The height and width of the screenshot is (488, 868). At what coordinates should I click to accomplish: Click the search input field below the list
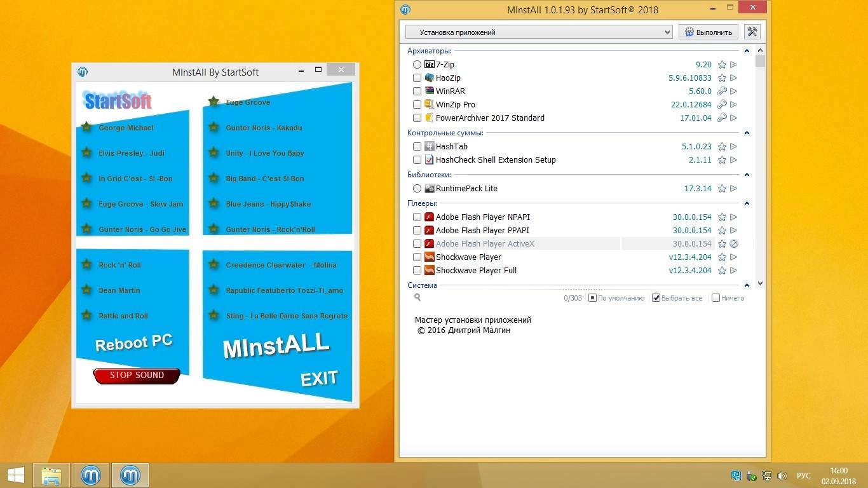(x=489, y=297)
